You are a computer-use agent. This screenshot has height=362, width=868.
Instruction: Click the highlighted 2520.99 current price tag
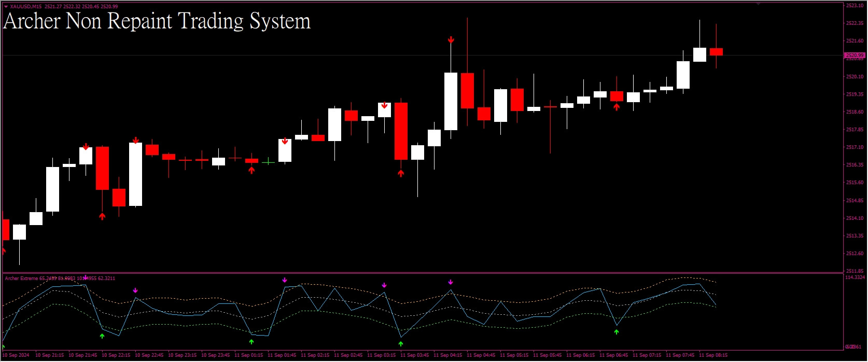pyautogui.click(x=855, y=55)
